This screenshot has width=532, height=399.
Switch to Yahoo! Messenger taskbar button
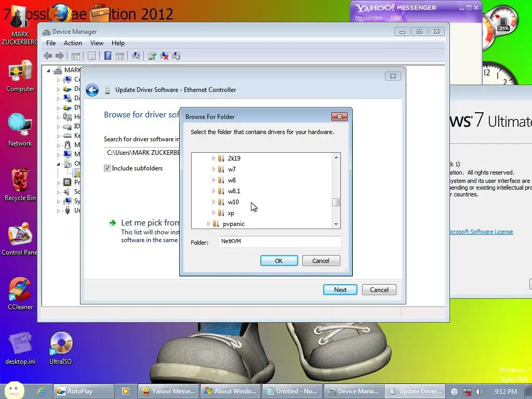[169, 391]
